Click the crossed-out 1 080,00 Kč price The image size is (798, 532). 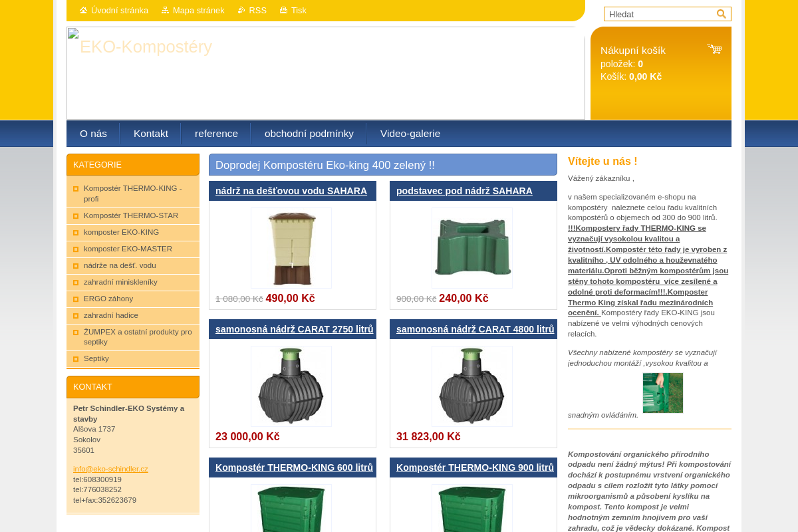pos(239,299)
